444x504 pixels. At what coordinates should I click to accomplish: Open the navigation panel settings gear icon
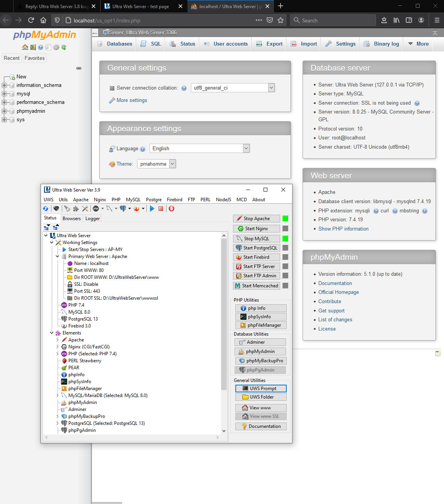click(56, 47)
